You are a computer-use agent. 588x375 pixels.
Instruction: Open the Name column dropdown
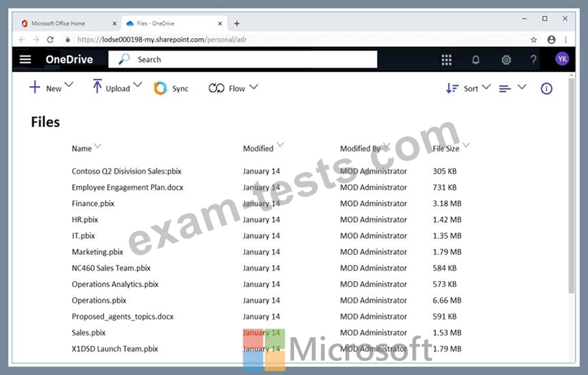pyautogui.click(x=98, y=146)
